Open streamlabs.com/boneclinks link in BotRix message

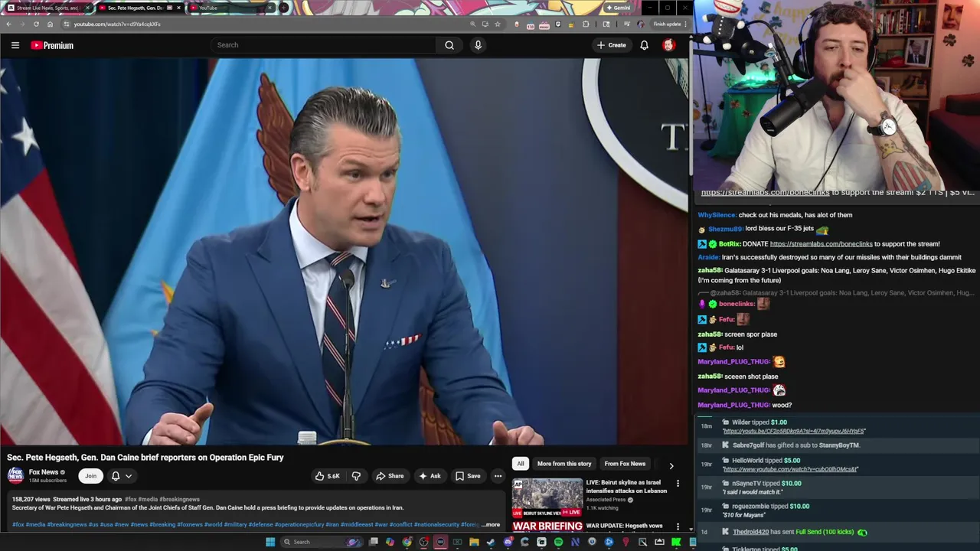821,244
